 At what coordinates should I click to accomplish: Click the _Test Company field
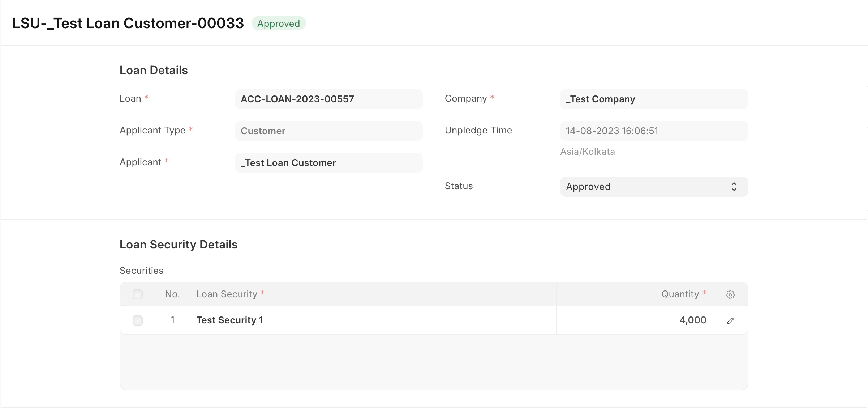pos(654,99)
